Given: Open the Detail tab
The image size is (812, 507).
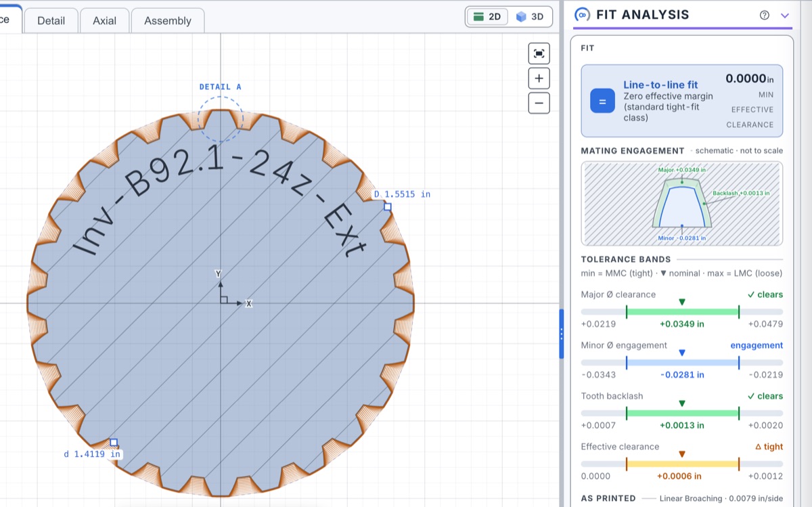Looking at the screenshot, I should coord(51,20).
